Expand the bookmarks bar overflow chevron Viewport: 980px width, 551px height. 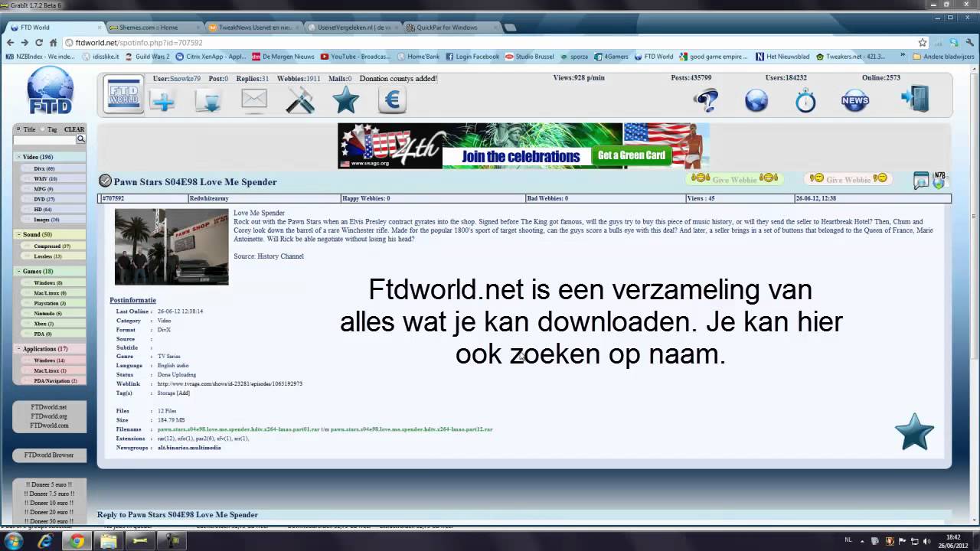coord(903,56)
